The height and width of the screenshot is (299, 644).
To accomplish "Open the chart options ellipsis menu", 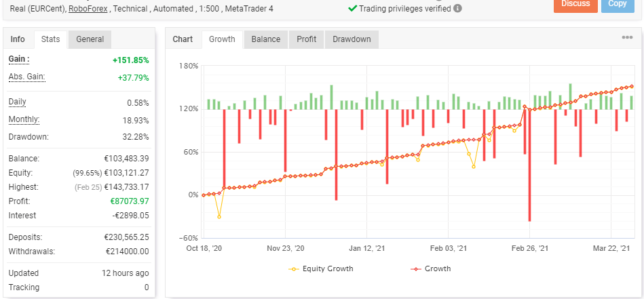I will pos(627,38).
